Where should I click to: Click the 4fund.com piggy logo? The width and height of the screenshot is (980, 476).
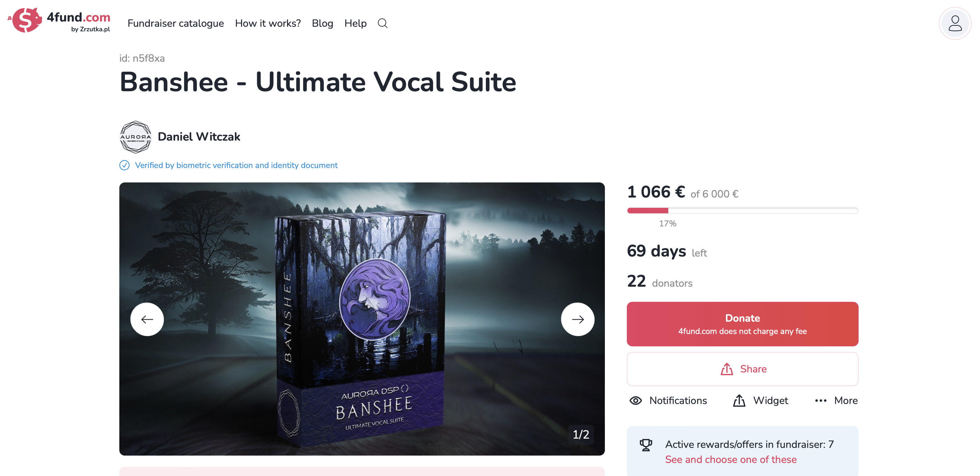pos(25,20)
